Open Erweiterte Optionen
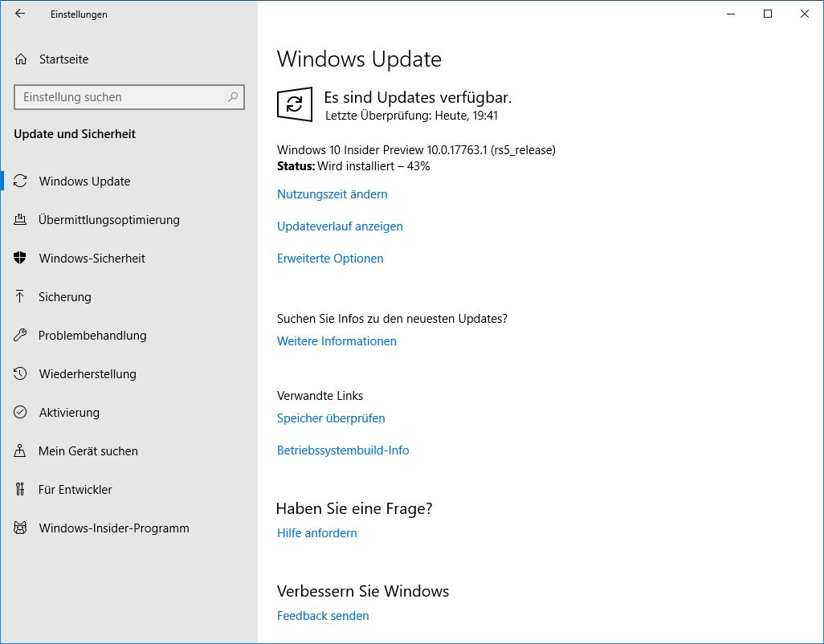The image size is (824, 644). click(x=330, y=259)
